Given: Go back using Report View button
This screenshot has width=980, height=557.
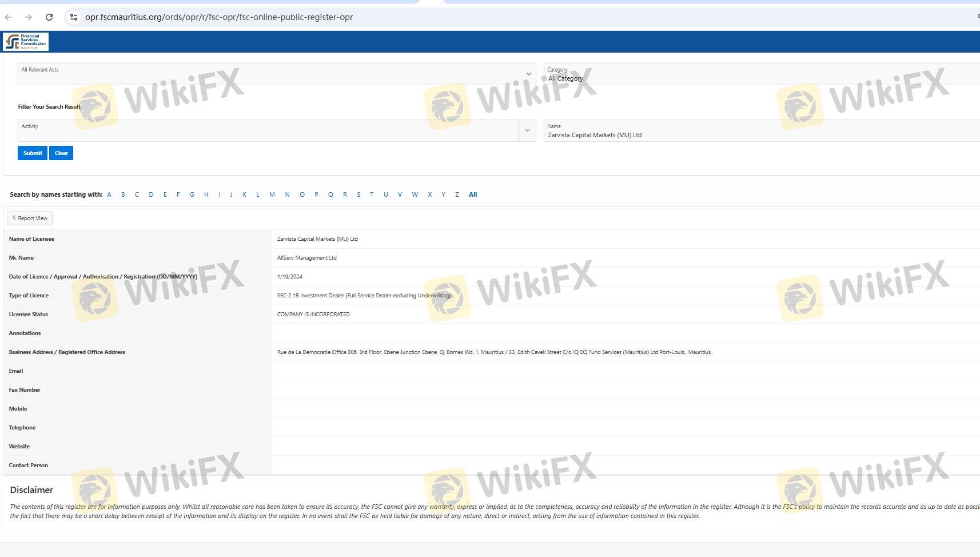Looking at the screenshot, I should click(x=30, y=218).
